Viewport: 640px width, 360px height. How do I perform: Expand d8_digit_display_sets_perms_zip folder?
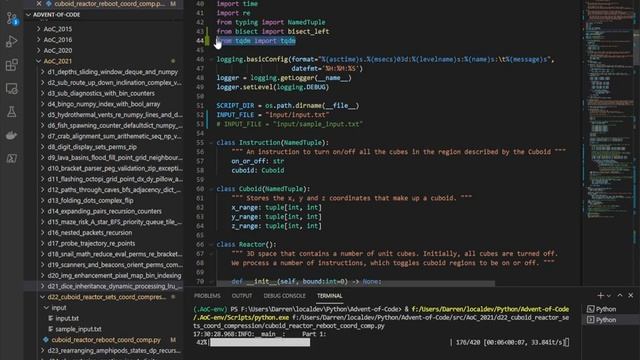pos(42,147)
